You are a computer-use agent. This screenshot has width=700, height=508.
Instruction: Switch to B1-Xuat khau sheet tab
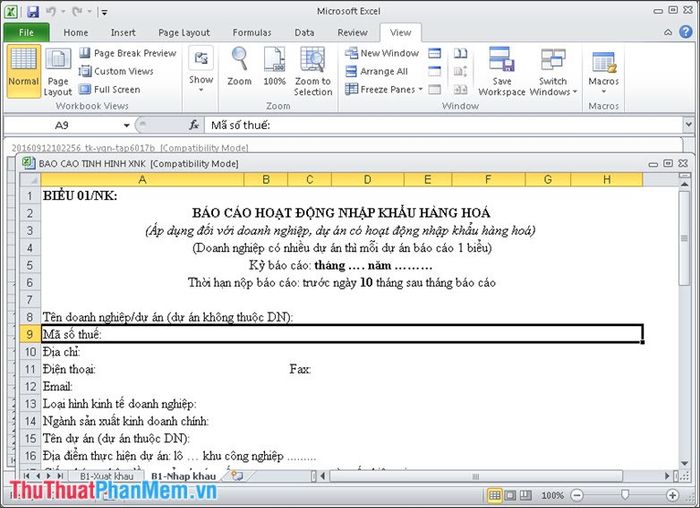106,476
